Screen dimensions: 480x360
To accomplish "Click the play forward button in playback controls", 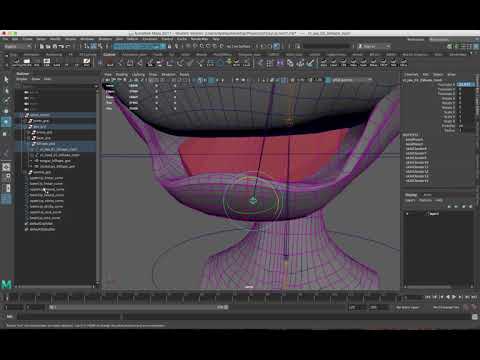I will pos(454,297).
